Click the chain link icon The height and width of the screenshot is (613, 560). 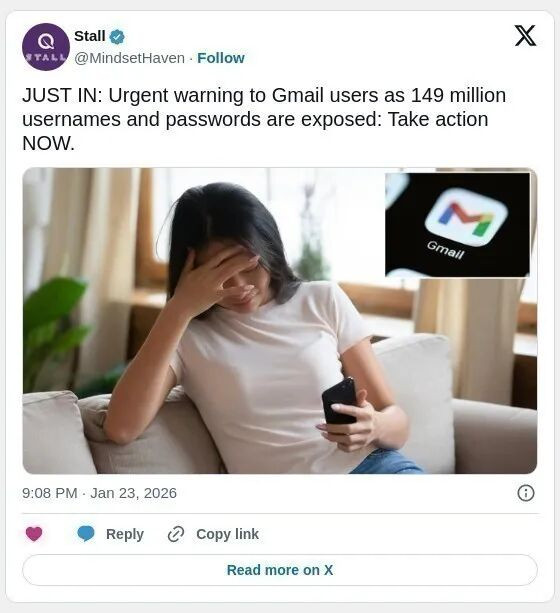(176, 534)
